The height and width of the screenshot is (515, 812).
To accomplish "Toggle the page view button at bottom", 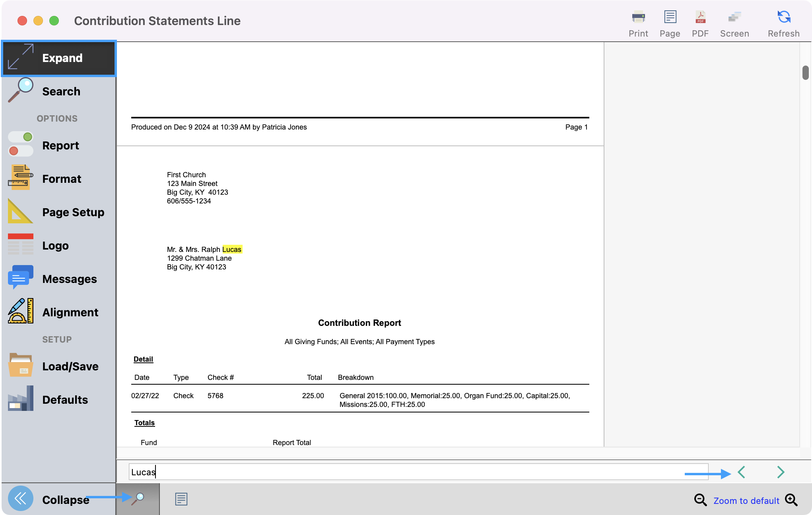I will (181, 499).
